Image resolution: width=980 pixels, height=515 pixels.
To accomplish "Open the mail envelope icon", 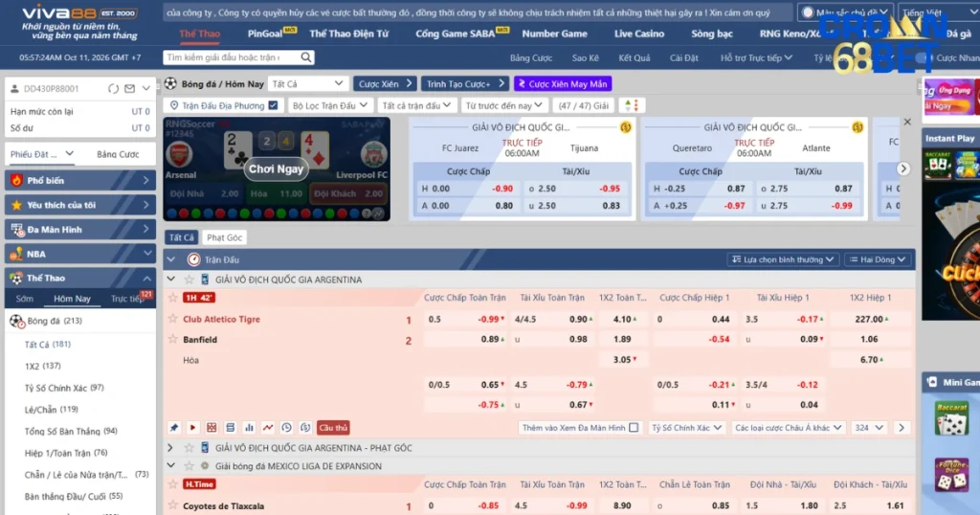I will point(129,89).
